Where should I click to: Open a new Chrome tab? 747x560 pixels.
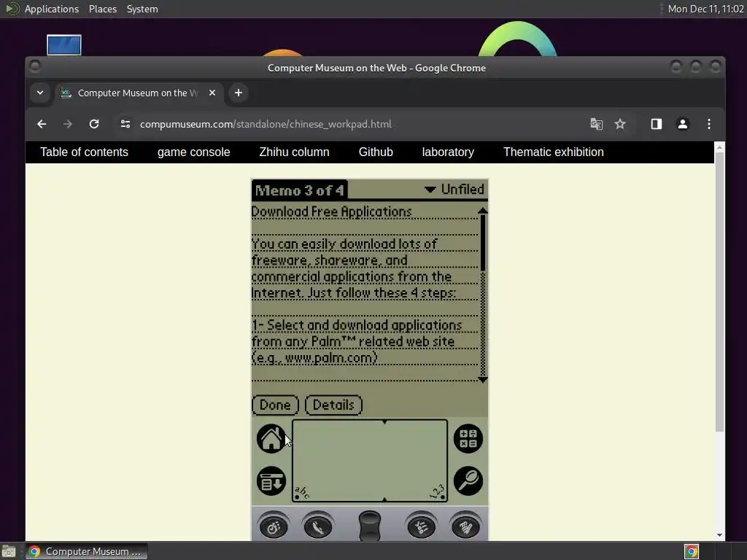click(239, 93)
